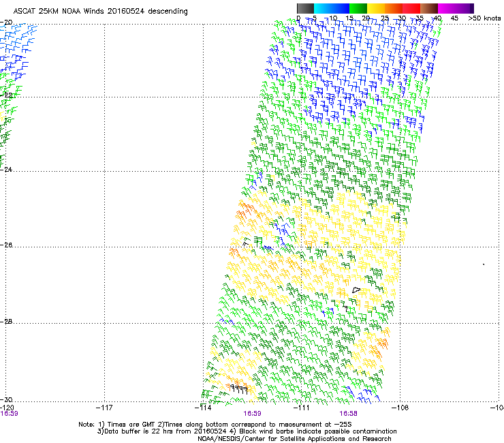Click the word 'descending' in the title
The height and width of the screenshot is (443, 504).
[x=168, y=12]
